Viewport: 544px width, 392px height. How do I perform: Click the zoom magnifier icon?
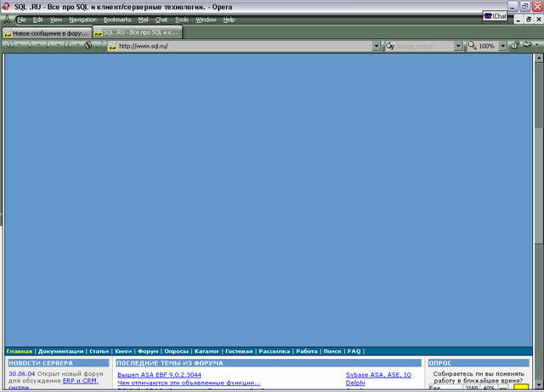click(x=472, y=46)
